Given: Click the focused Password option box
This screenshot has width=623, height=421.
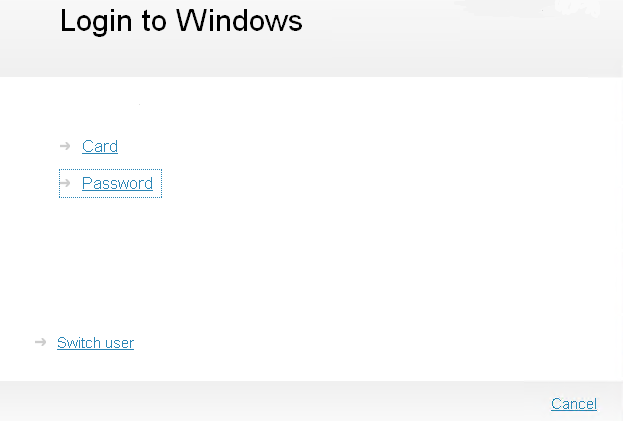Looking at the screenshot, I should pos(110,183).
